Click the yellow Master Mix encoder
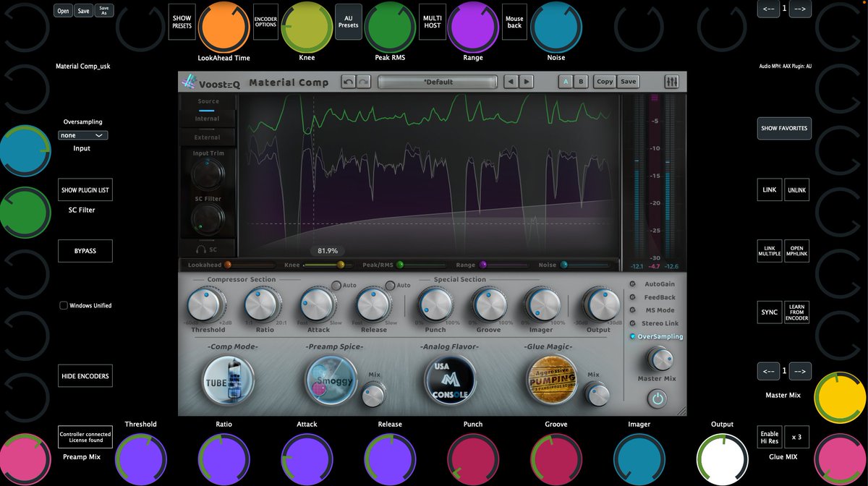The image size is (868, 486). tap(840, 398)
